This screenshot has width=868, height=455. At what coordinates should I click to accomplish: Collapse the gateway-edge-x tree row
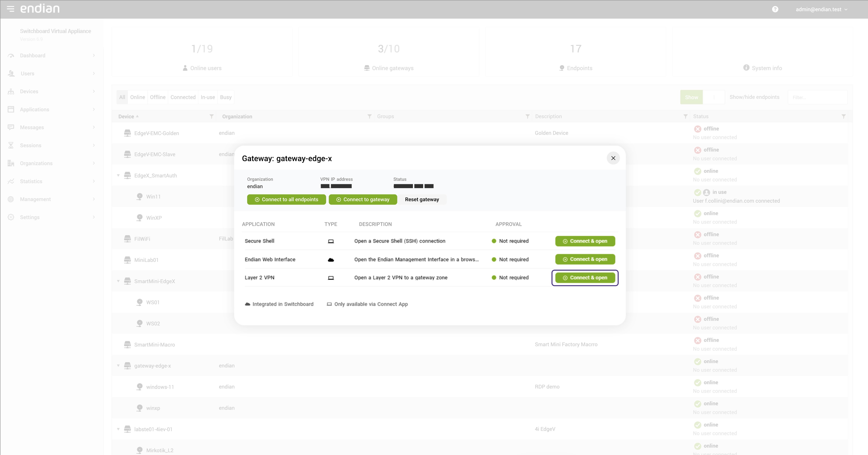coord(118,365)
